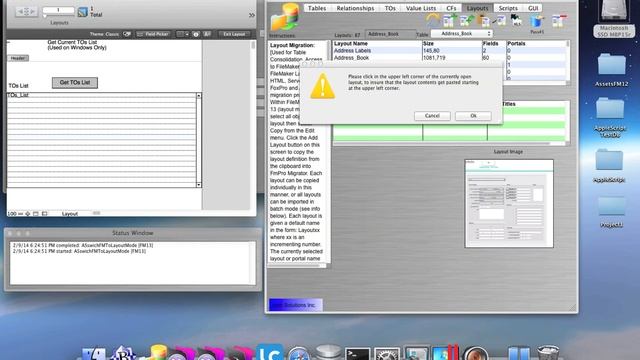Click the Layout Image preview thumbnail
640x360 pixels.
(x=509, y=203)
